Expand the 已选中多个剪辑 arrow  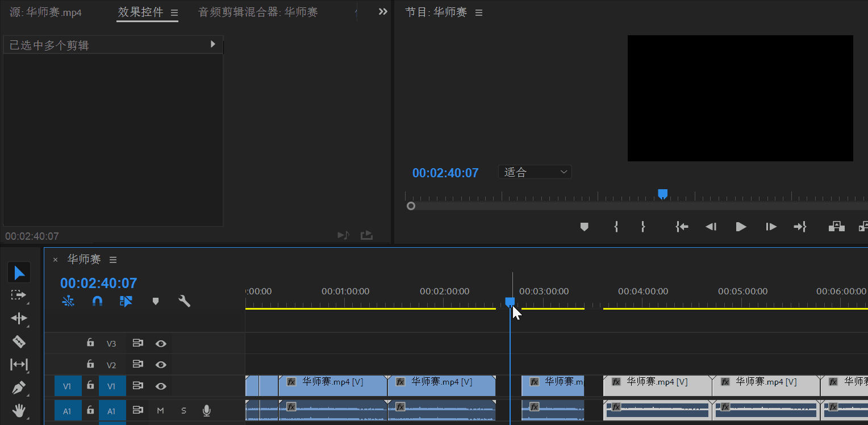pyautogui.click(x=213, y=44)
